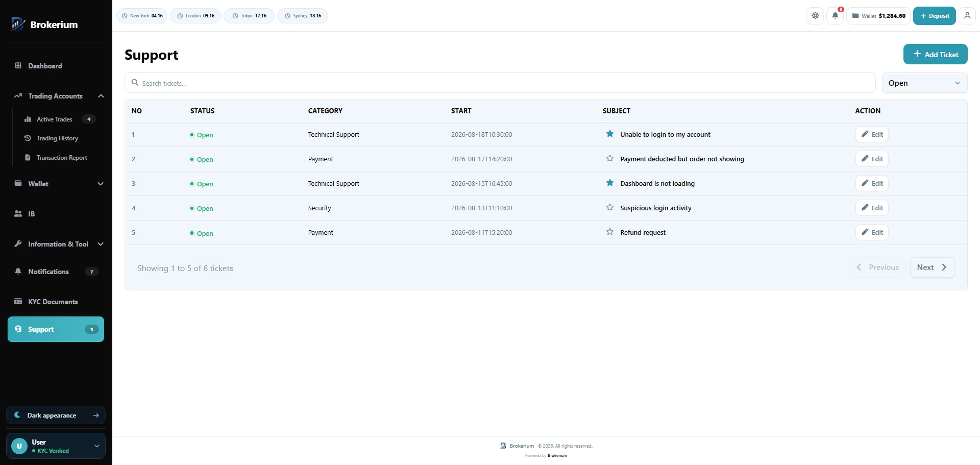The width and height of the screenshot is (980, 465).
Task: Go to Next page of tickets
Action: [932, 267]
